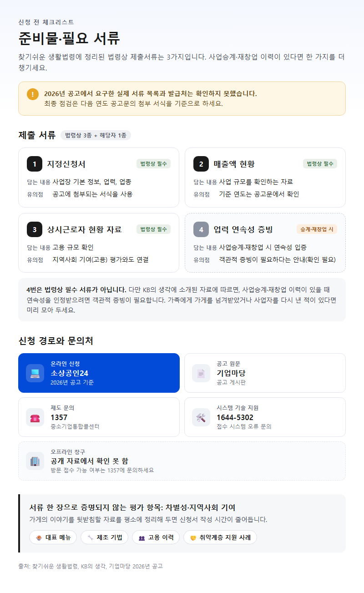Click the tools icon for system support
Viewport: 364px width, 593px height.
(201, 417)
